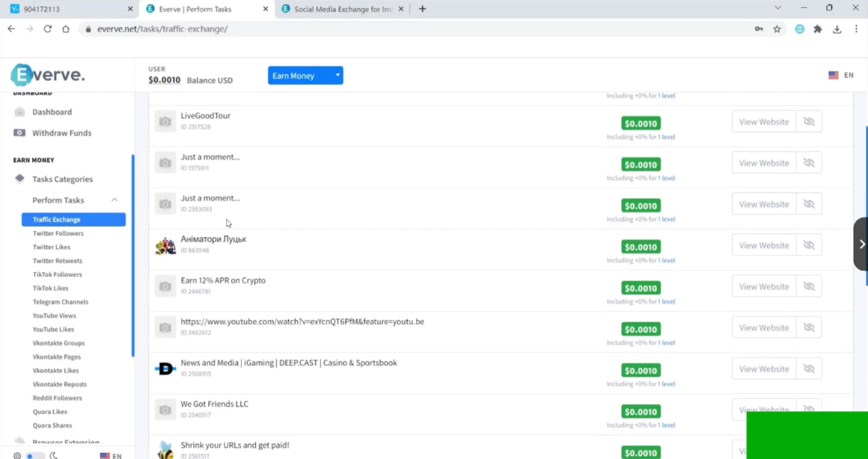This screenshot has width=868, height=459.
Task: Open the Earn Money dropdown
Action: point(305,76)
